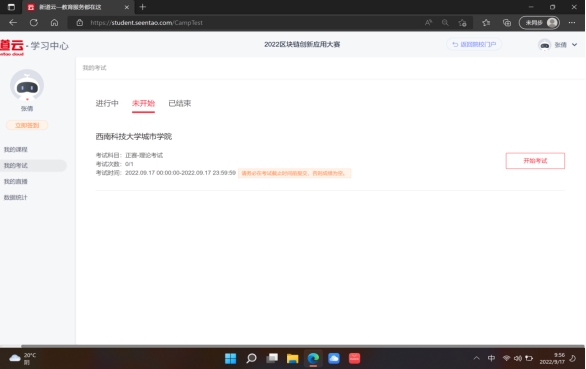Open 我的课程 in the sidebar
This screenshot has height=369, width=586.
click(x=16, y=150)
